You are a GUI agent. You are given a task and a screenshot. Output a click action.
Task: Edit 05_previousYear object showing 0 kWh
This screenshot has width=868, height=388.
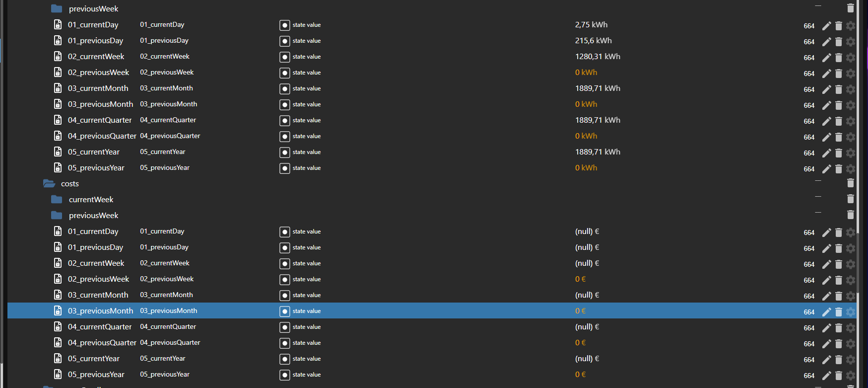[826, 169]
